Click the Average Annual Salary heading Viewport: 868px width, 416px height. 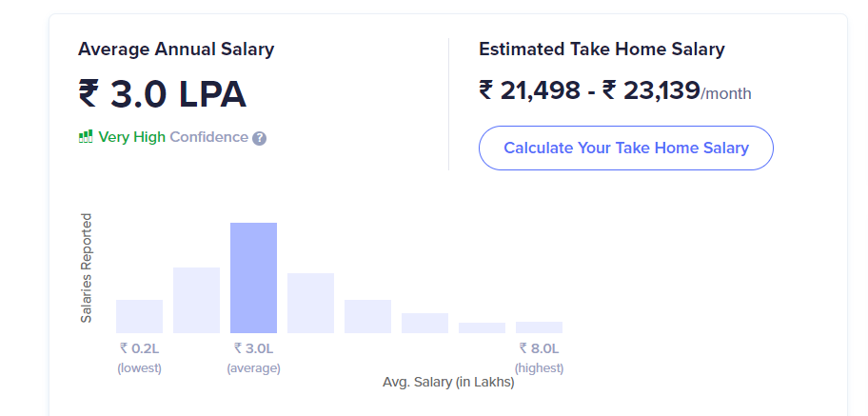click(x=176, y=50)
